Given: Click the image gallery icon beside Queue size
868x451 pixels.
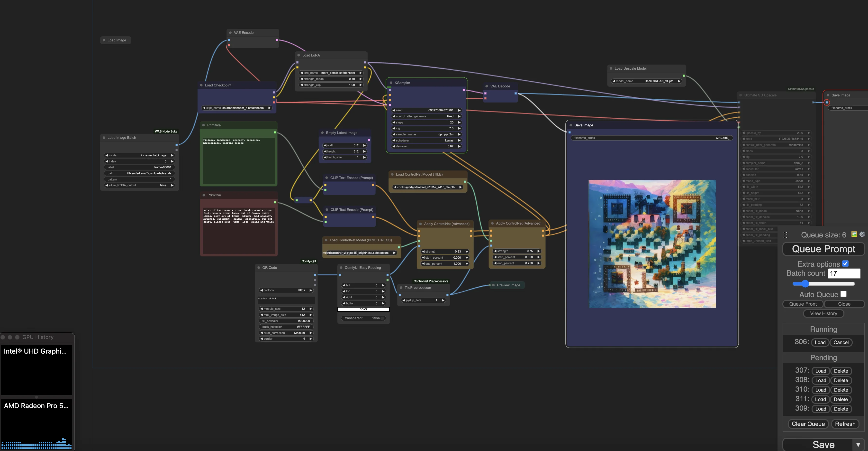Looking at the screenshot, I should [x=854, y=234].
